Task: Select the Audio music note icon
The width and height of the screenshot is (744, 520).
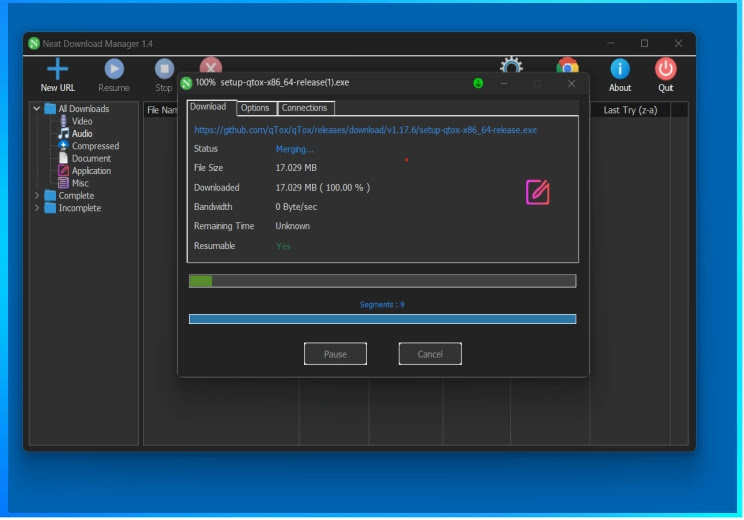Action: pos(64,133)
